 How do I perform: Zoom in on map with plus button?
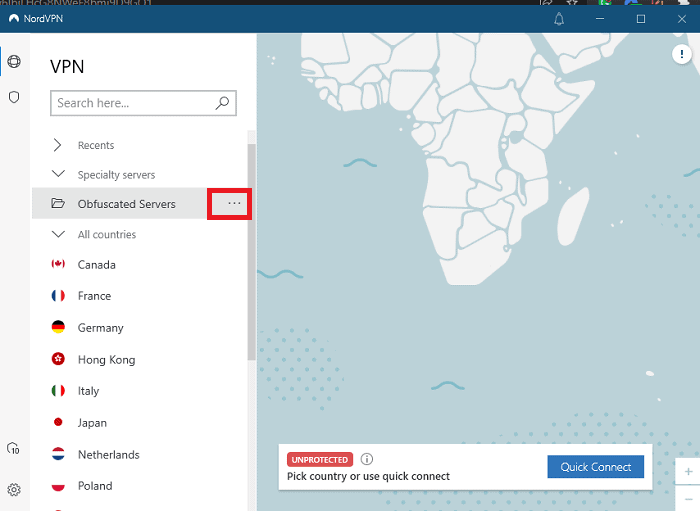(x=688, y=471)
